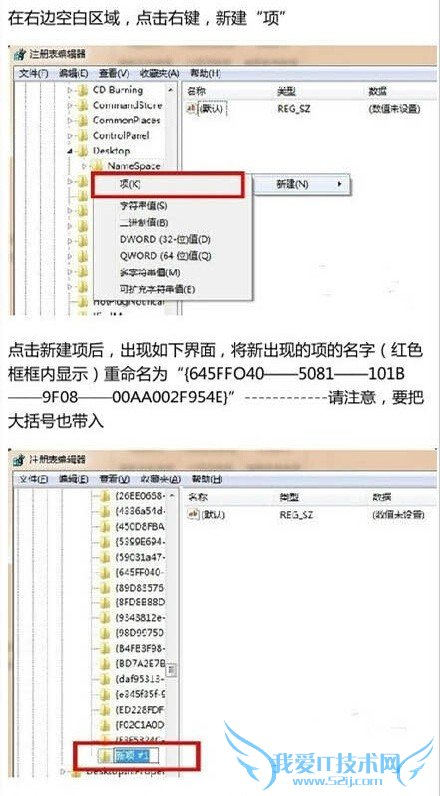Expand the CommonPlaces tree node
This screenshot has height=796, width=440.
[x=71, y=121]
